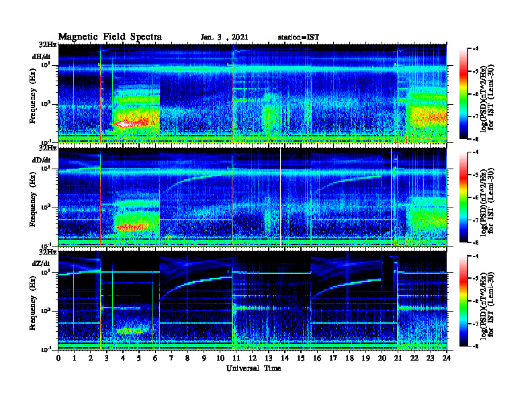
Task: Click the hour '21' tick label on the time axis
Action: point(398,359)
